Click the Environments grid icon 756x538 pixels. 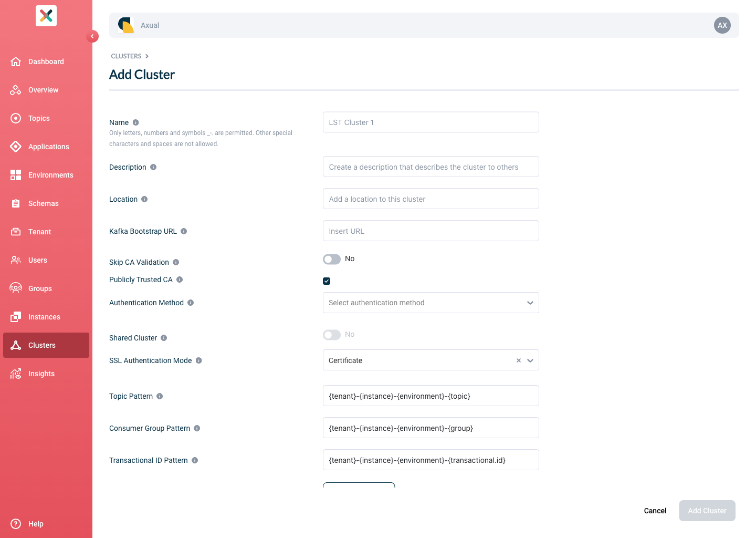[x=16, y=175]
